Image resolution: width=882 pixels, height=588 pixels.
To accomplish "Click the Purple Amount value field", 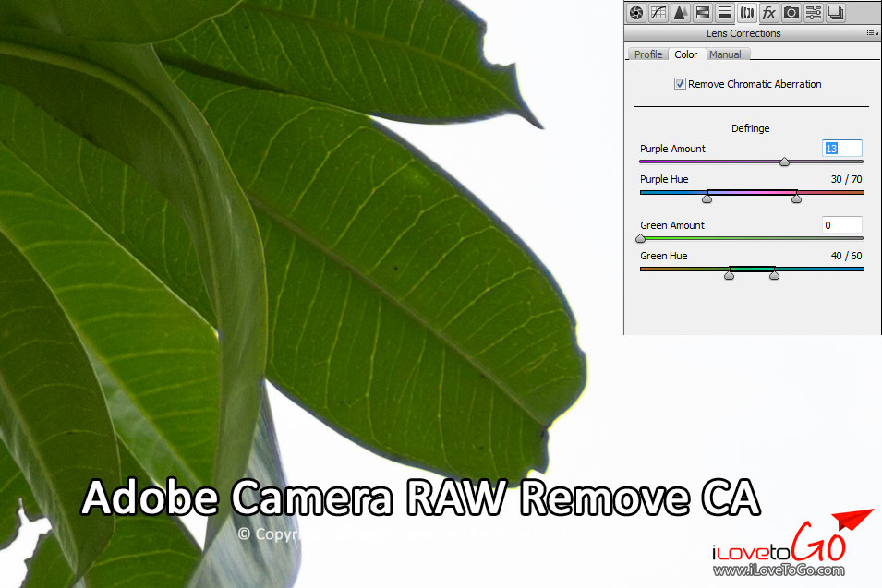I will (x=841, y=149).
